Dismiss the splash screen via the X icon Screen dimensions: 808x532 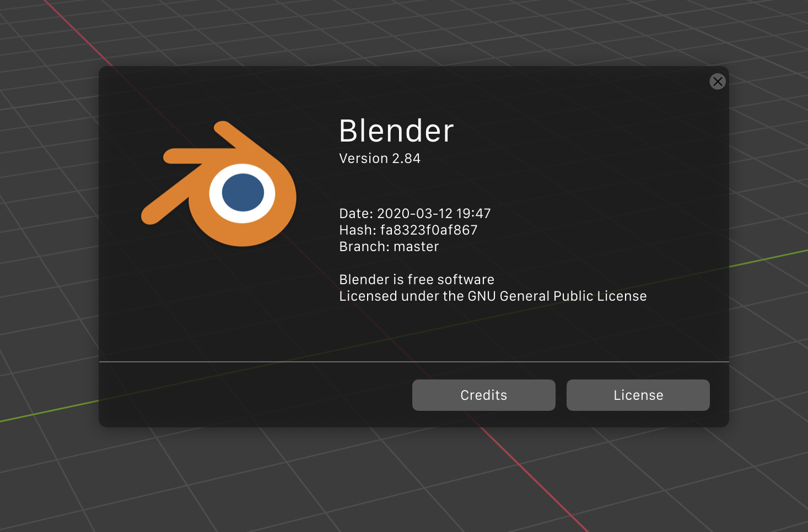(718, 82)
